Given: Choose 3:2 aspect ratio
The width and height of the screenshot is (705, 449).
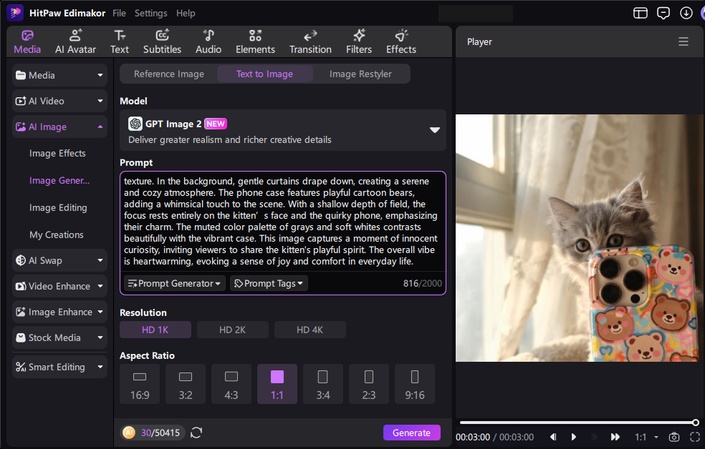Looking at the screenshot, I should click(x=186, y=384).
